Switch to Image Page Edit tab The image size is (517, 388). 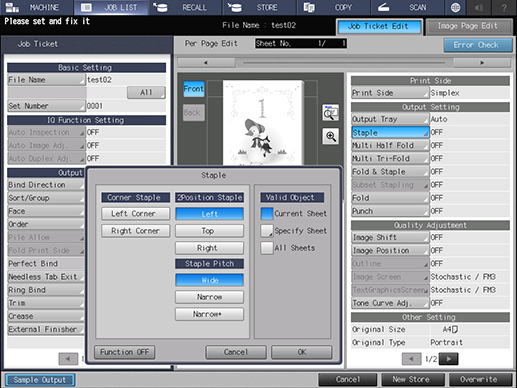(468, 26)
